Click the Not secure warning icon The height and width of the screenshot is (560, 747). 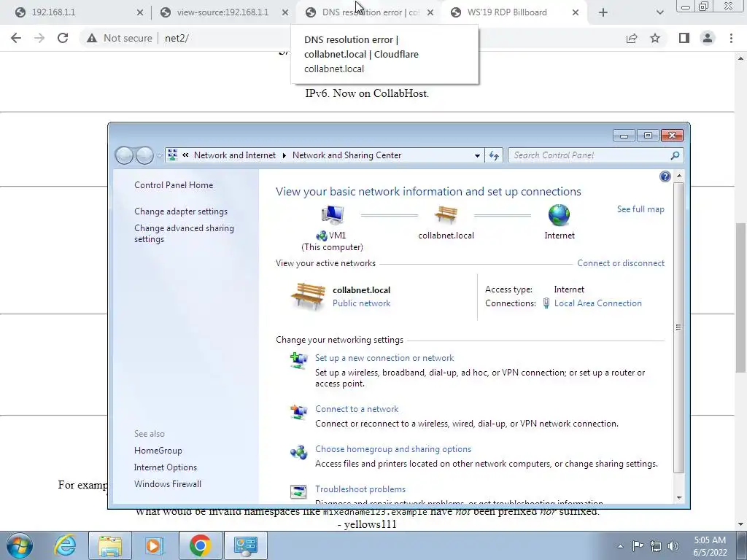(x=92, y=38)
